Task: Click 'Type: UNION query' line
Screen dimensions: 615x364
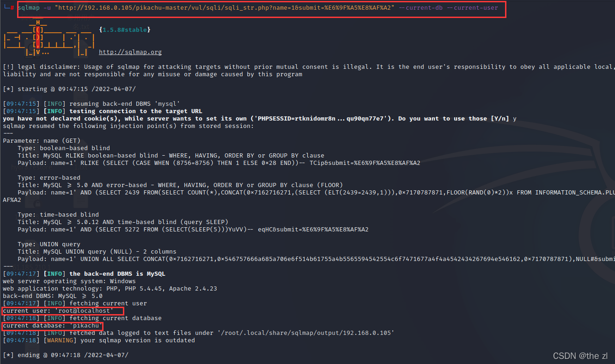Action: point(49,244)
